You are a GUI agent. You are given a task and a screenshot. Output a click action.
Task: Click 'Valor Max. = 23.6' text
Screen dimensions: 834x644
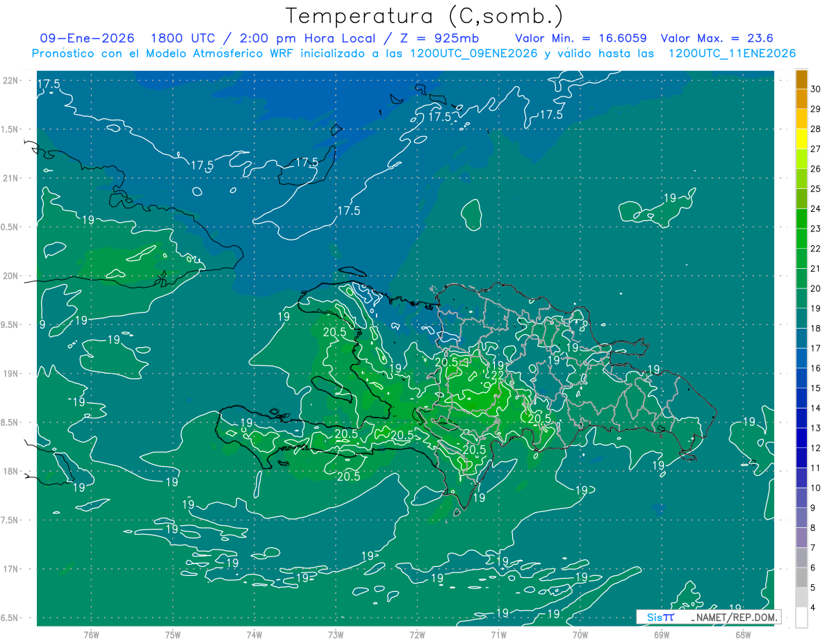click(x=717, y=38)
